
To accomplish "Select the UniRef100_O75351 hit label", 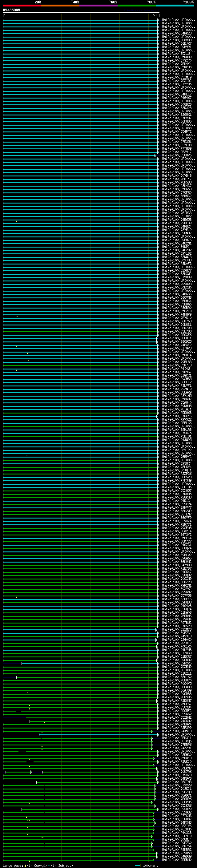I will point(176,142).
